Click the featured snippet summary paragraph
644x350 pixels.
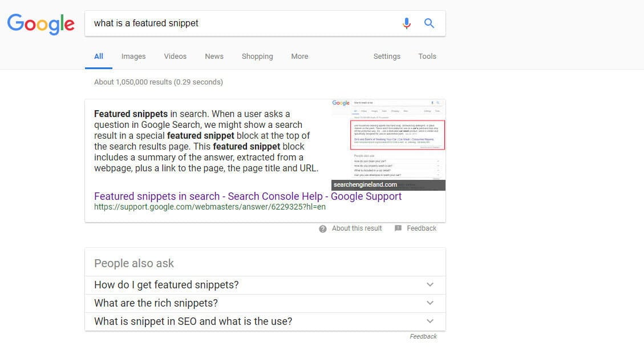(206, 141)
